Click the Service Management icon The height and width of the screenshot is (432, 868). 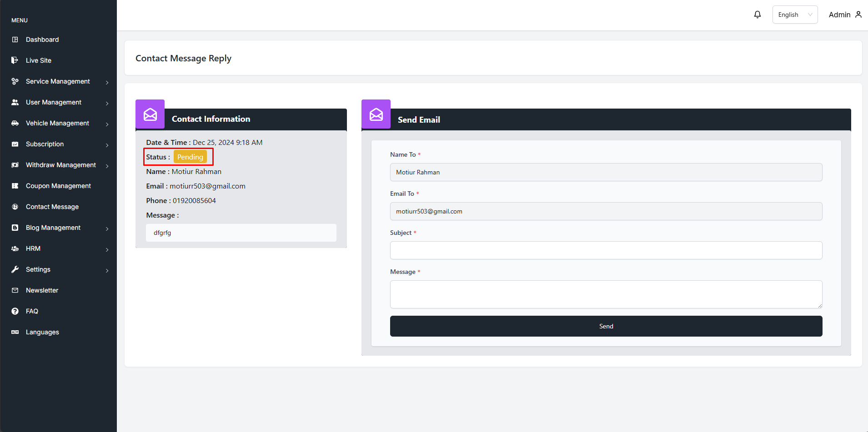click(15, 81)
